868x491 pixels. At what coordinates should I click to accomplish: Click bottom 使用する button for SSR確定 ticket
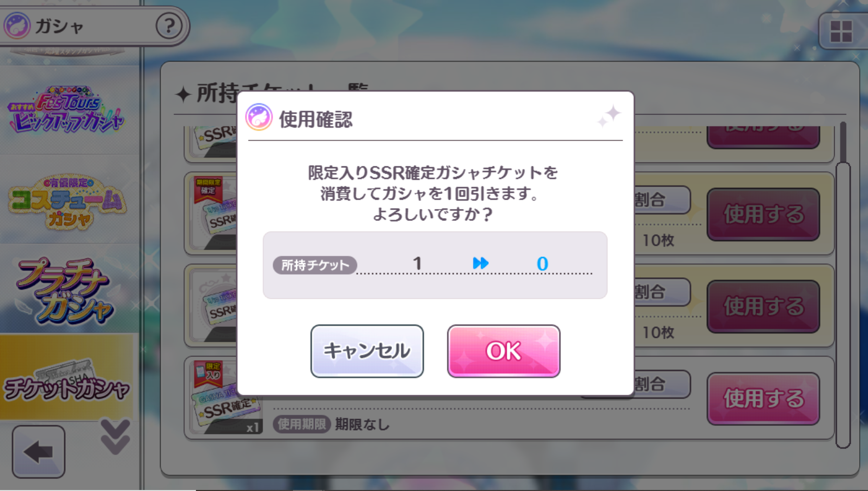click(763, 399)
